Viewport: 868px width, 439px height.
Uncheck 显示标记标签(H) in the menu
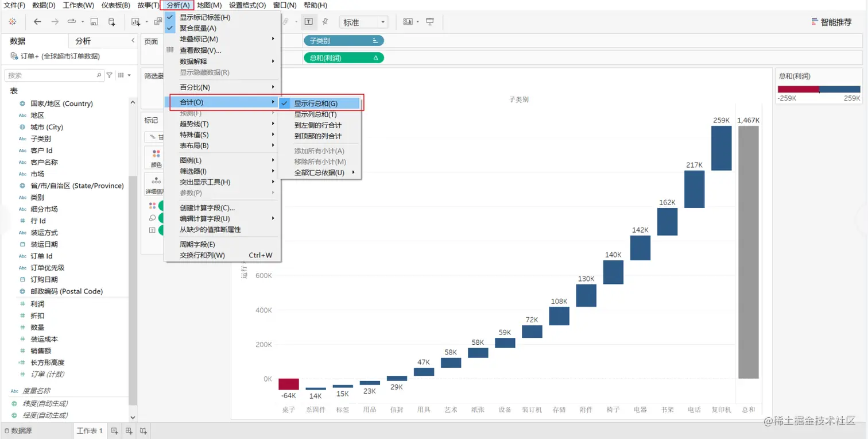pyautogui.click(x=223, y=17)
